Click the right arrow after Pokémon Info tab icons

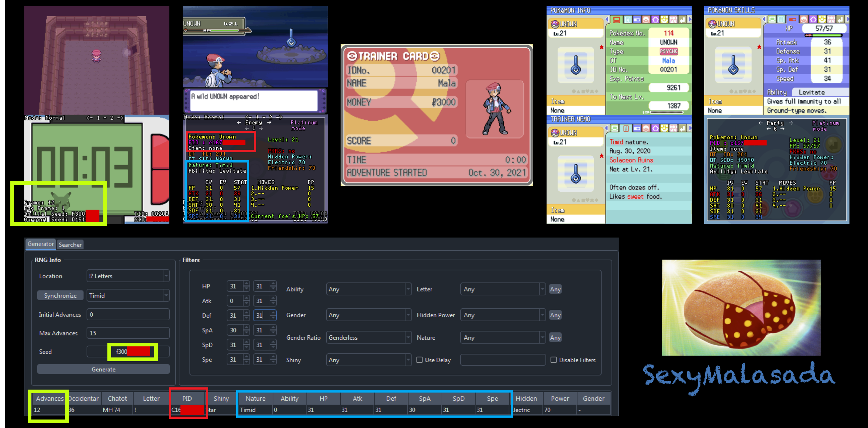(690, 19)
